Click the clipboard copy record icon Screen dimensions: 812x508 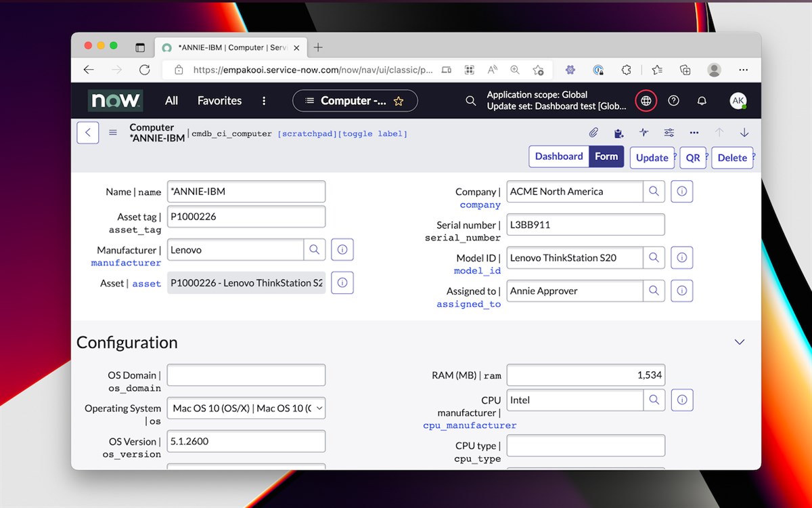(x=618, y=133)
